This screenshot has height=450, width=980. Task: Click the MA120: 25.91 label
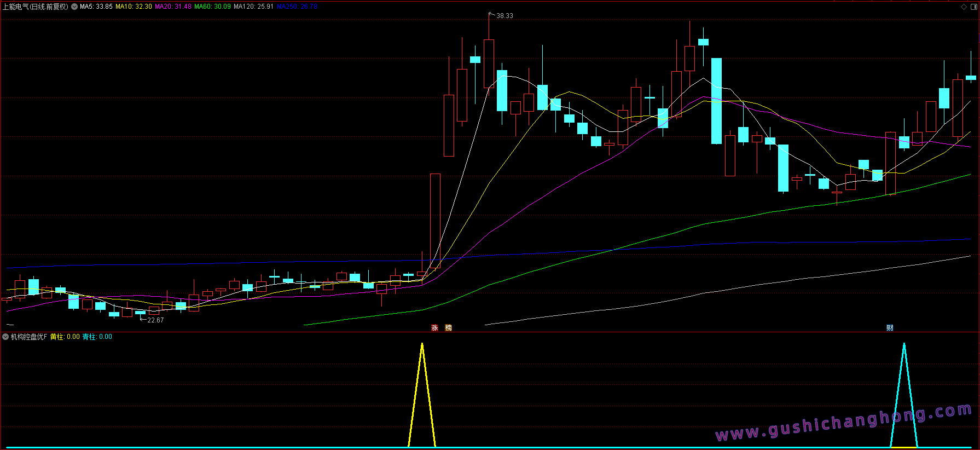click(253, 7)
